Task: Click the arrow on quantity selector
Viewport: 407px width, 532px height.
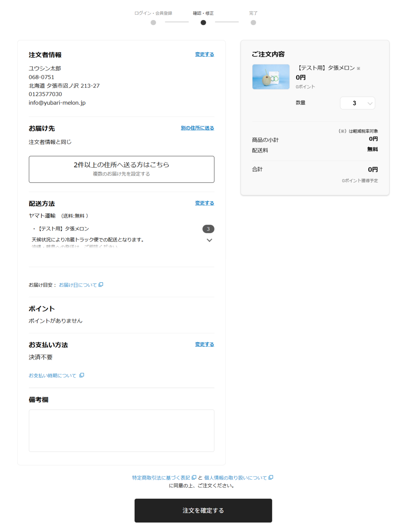Action: [x=370, y=103]
